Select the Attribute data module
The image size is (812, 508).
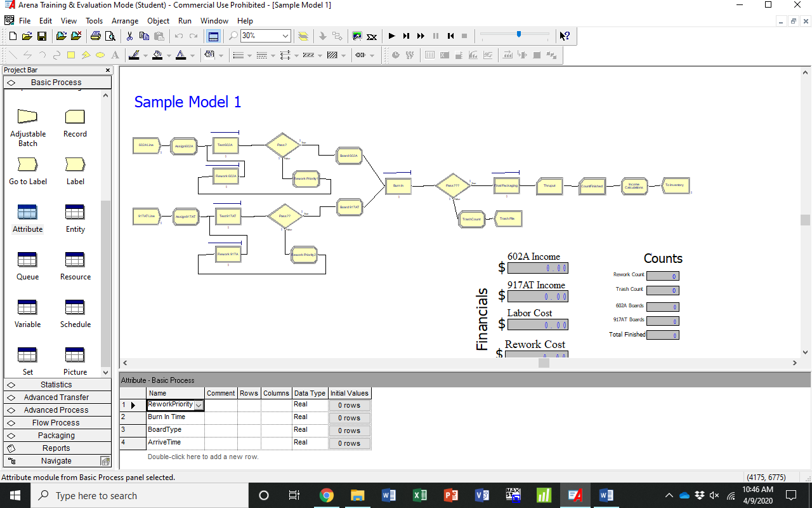pos(27,212)
